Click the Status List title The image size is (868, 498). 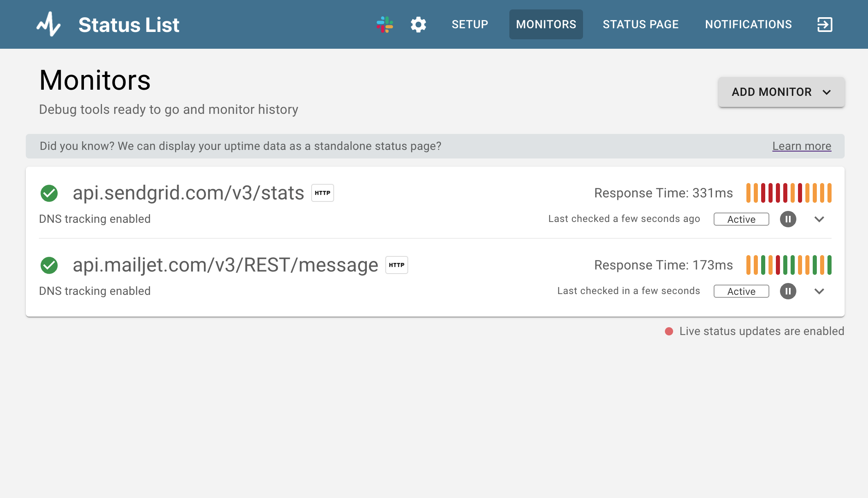[x=129, y=25]
